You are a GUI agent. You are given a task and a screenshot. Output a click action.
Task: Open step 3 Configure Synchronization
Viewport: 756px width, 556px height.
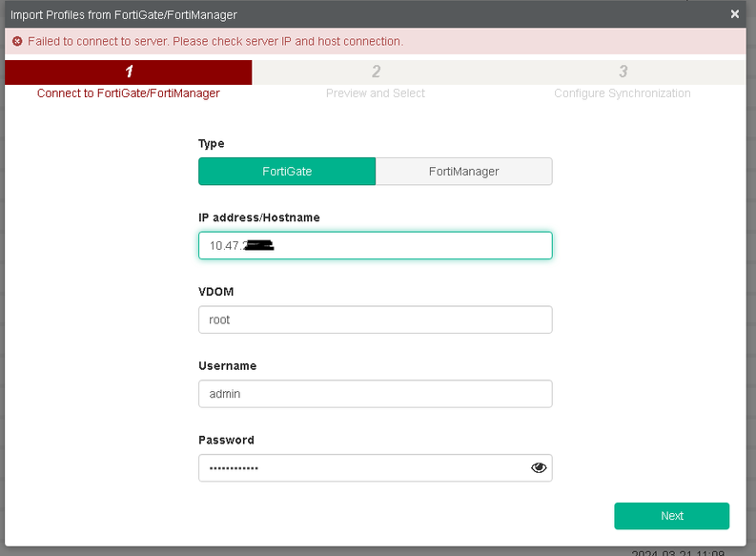(623, 93)
